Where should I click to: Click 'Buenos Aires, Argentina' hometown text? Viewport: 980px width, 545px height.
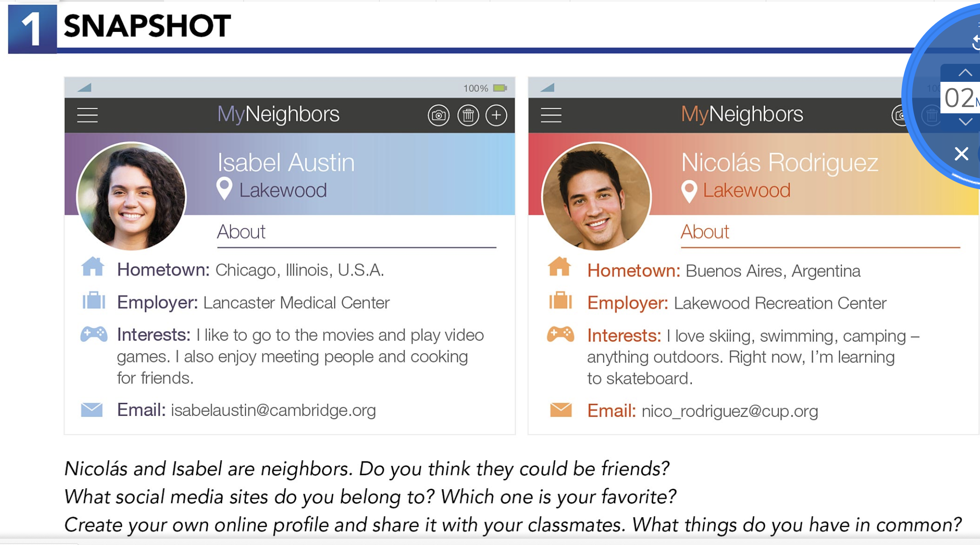(x=773, y=271)
